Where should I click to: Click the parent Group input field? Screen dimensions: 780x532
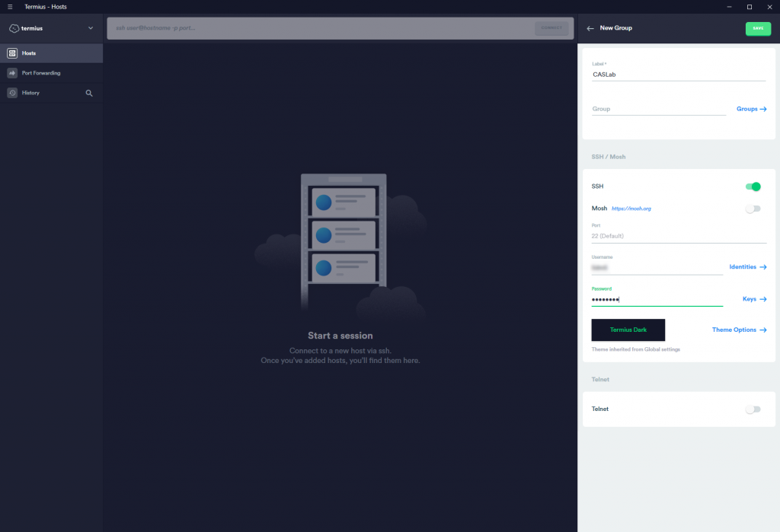tap(659, 109)
